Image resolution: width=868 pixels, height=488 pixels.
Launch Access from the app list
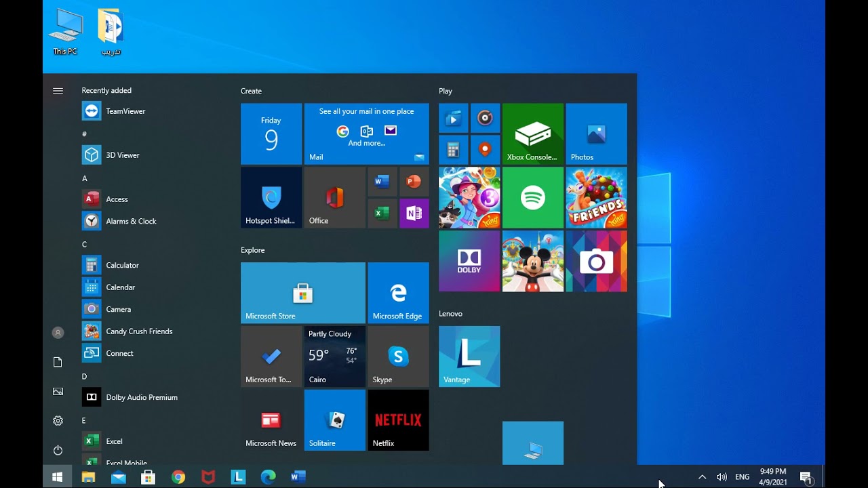(x=155, y=199)
